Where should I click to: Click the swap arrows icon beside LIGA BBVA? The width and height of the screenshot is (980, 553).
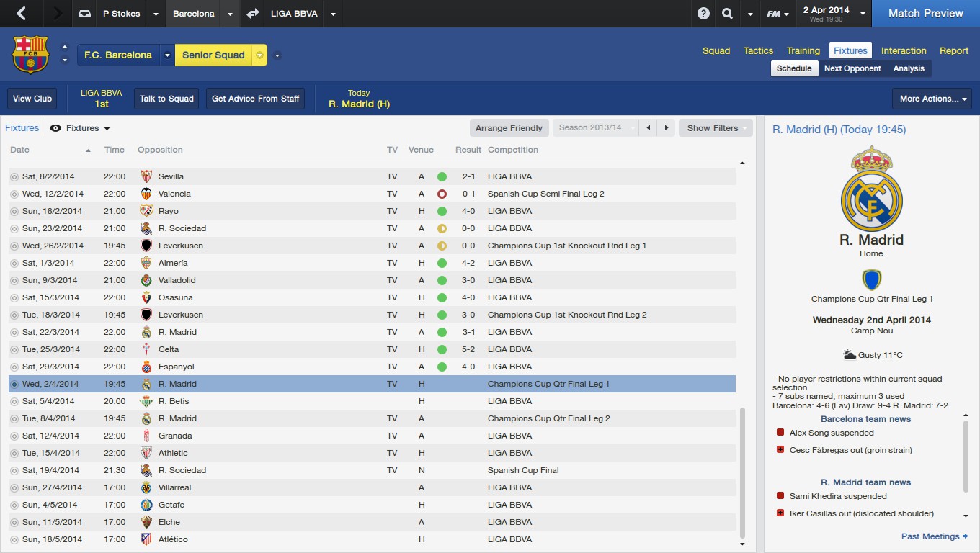tap(253, 14)
